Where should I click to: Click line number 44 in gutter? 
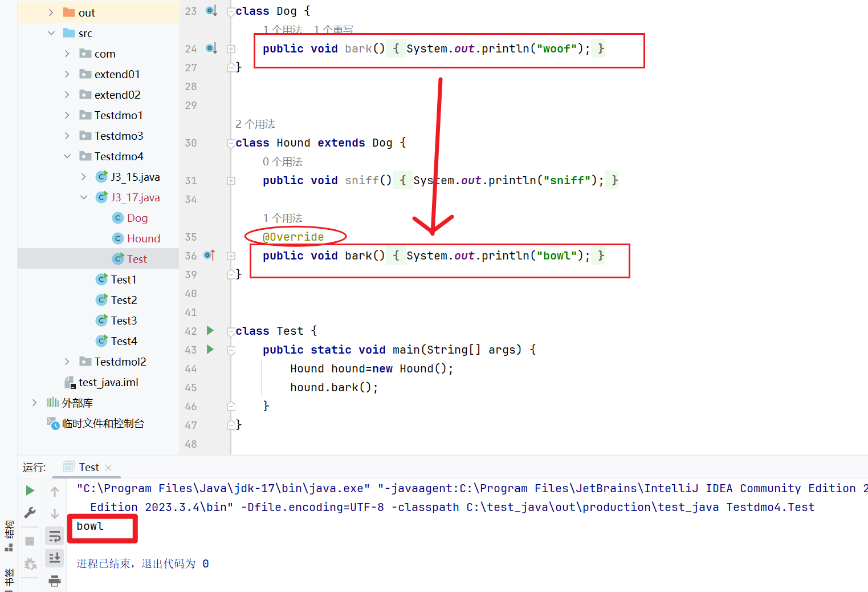pyautogui.click(x=191, y=368)
